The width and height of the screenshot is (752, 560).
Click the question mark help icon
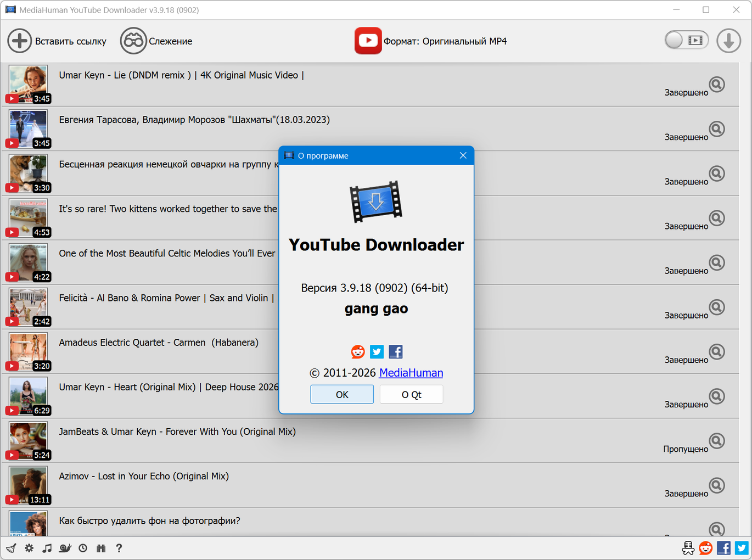click(119, 548)
